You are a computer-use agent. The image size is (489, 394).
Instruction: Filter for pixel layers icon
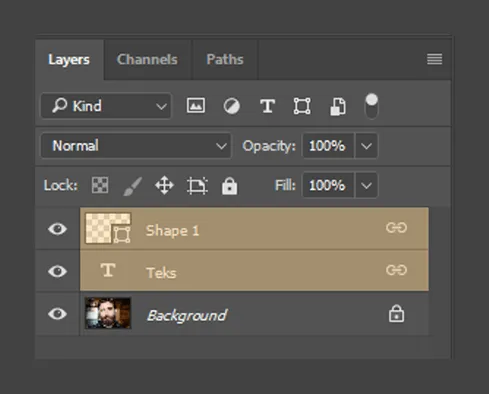point(196,106)
